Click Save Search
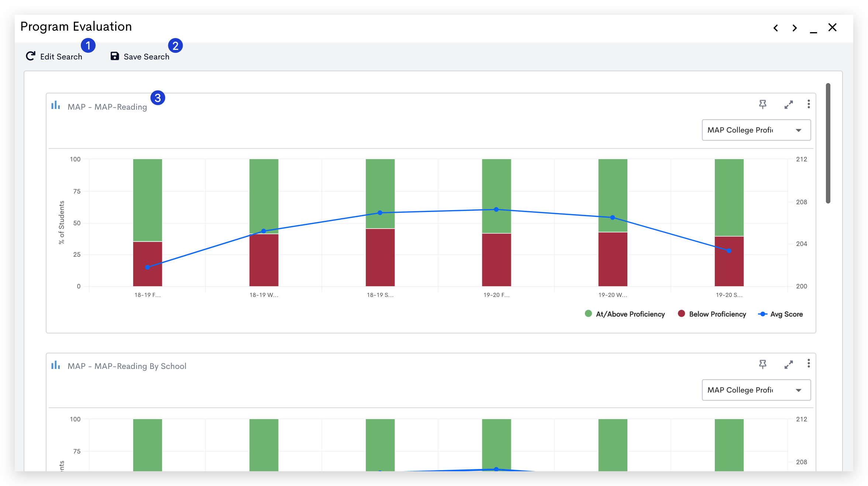This screenshot has height=486, width=868. pos(140,56)
